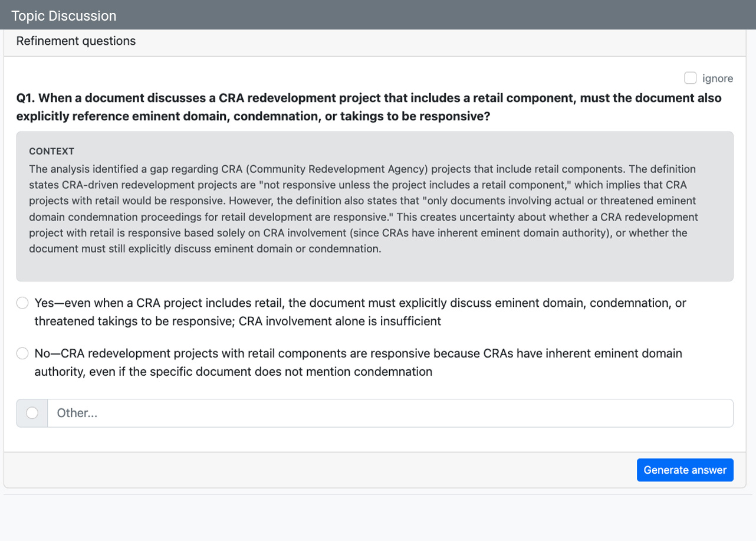This screenshot has height=541, width=756.
Task: Select the 'Yes' radio option
Action: click(22, 303)
